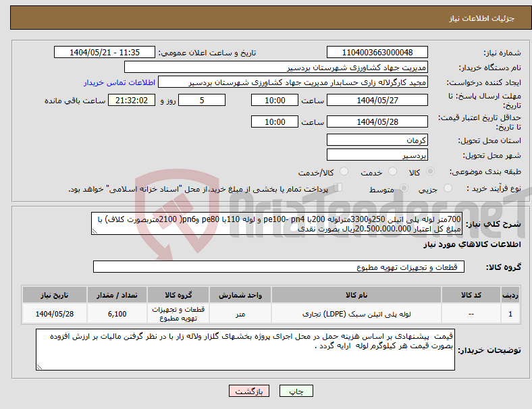Click the remaining days field showing 5
The width and height of the screenshot is (532, 409).
click(x=202, y=101)
